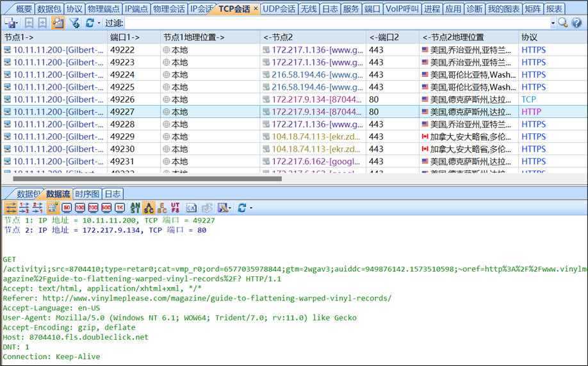
Task: Expand dropdown next to top refresh icon
Action: tap(99, 23)
